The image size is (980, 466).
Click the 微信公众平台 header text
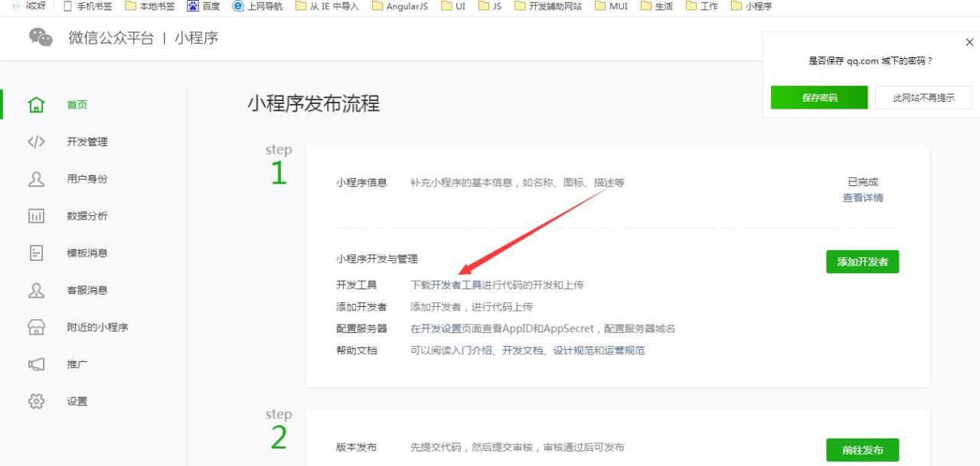(111, 37)
